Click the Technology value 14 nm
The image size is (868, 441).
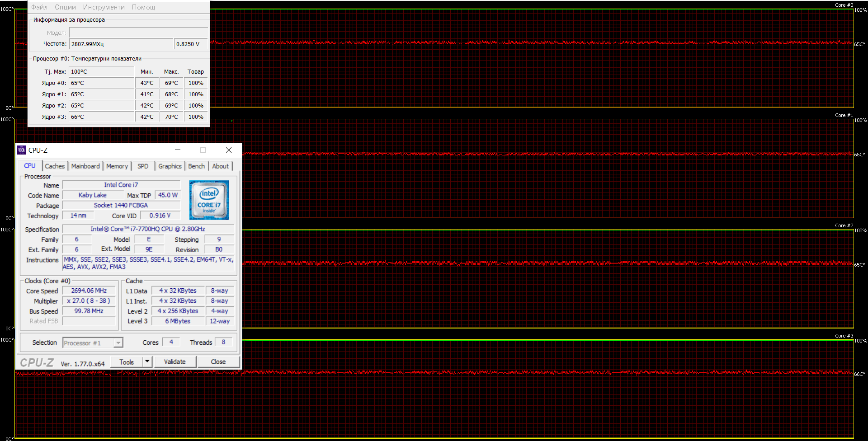(78, 216)
